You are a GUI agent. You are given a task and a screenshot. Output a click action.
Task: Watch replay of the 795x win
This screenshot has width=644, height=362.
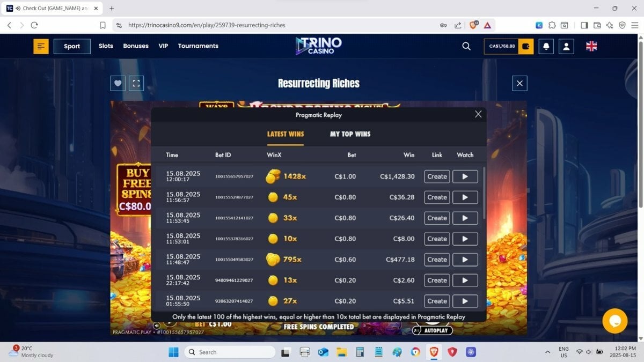tap(465, 260)
